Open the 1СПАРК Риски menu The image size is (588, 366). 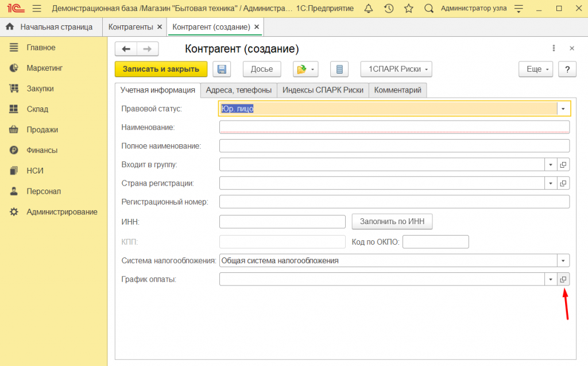click(x=396, y=69)
